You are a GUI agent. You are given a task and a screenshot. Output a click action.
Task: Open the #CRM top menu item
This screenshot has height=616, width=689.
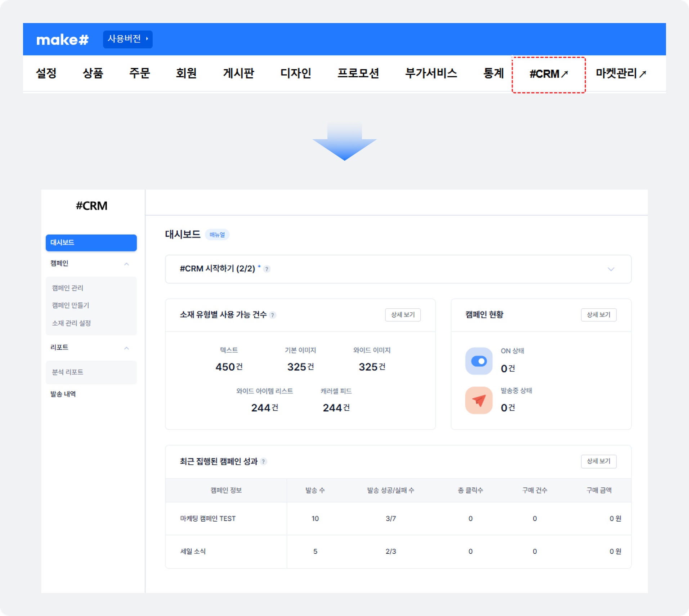tap(548, 74)
